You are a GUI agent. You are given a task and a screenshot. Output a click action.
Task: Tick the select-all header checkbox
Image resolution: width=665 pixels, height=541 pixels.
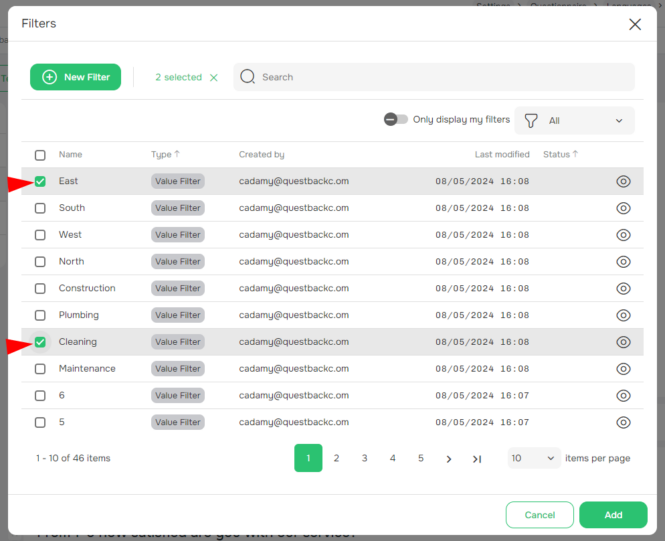(40, 155)
